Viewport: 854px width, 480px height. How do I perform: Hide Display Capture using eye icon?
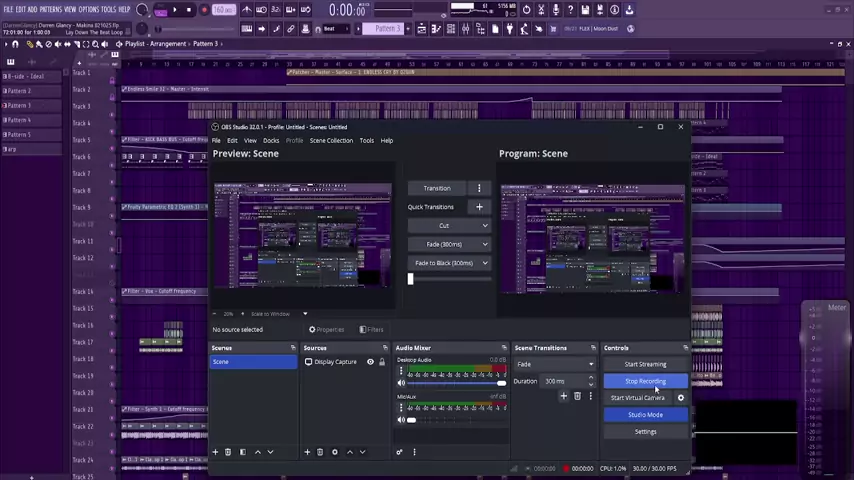tap(370, 362)
